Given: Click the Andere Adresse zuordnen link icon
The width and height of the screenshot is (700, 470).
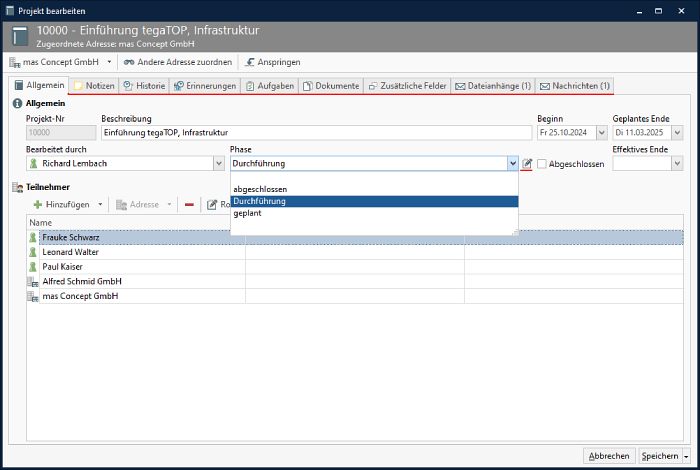Looking at the screenshot, I should click(129, 62).
